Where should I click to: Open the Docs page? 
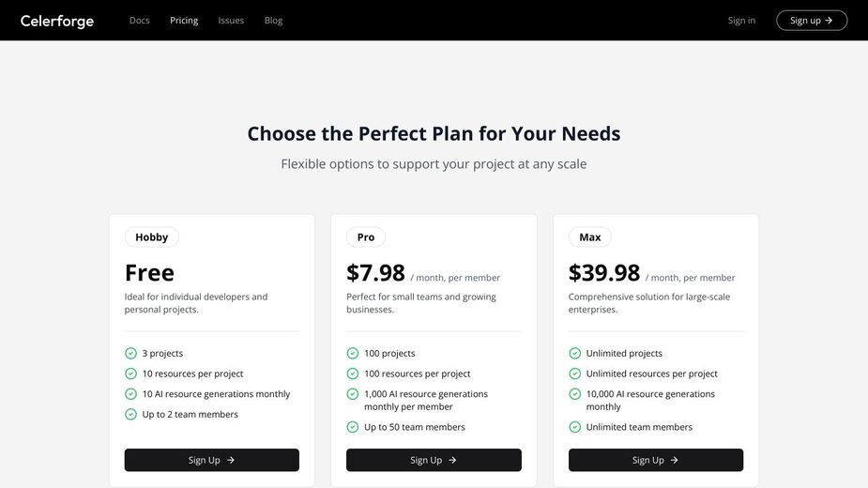pyautogui.click(x=140, y=21)
